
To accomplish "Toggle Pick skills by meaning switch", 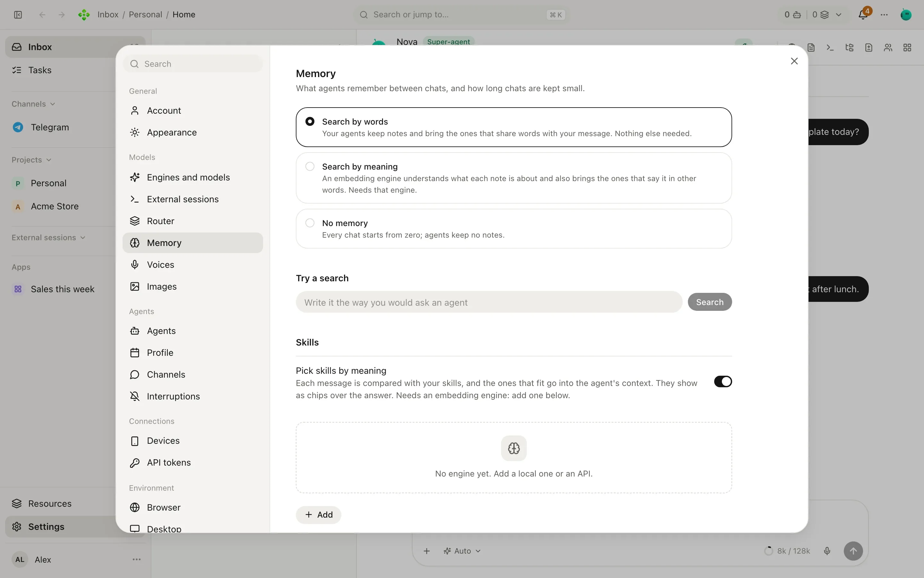I will 723,381.
